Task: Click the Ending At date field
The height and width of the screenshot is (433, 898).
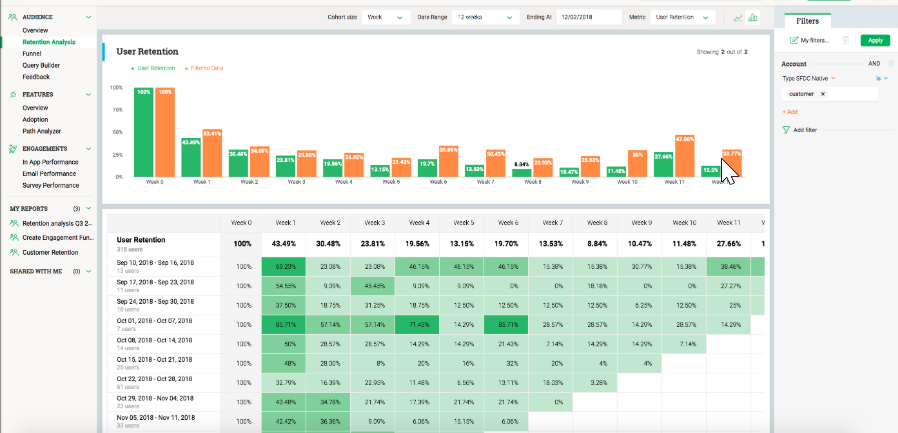Action: click(587, 17)
